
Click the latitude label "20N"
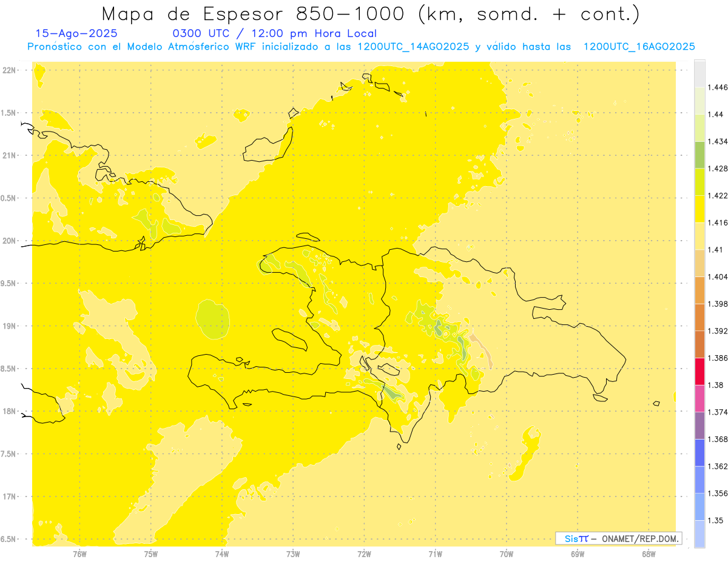coord(10,241)
